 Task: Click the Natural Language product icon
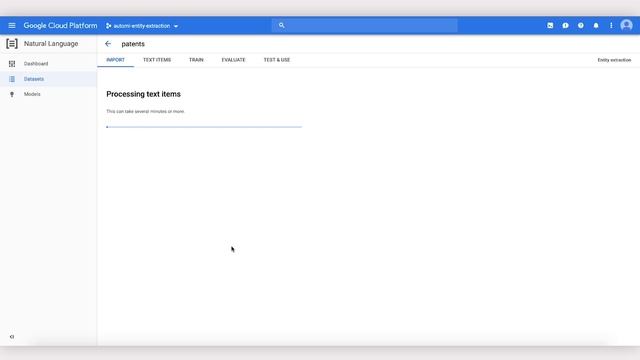pyautogui.click(x=12, y=44)
